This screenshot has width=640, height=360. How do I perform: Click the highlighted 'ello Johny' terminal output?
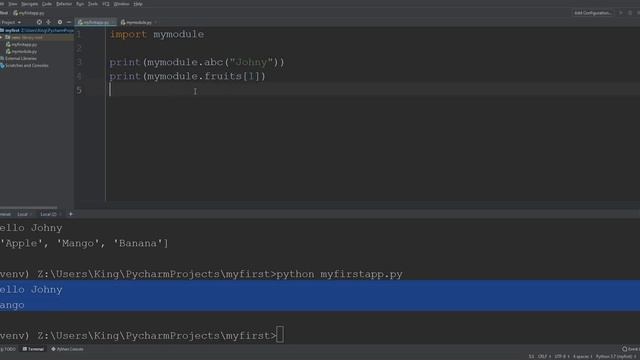point(31,290)
